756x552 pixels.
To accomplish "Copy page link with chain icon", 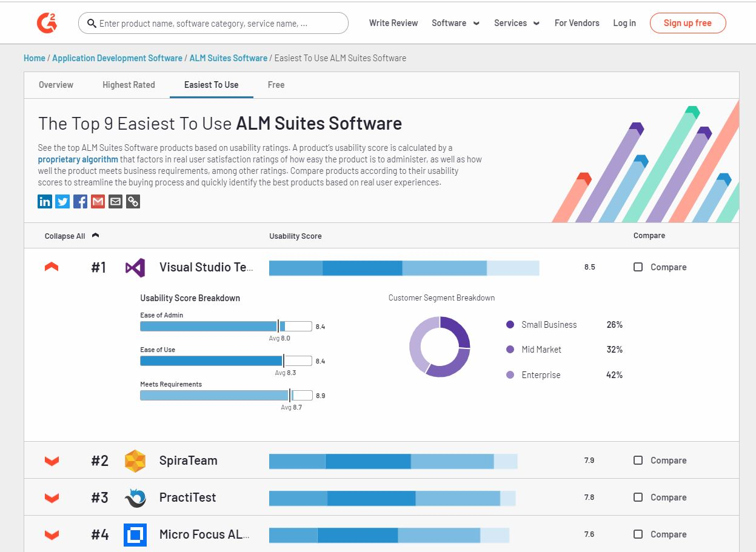I will [x=133, y=202].
